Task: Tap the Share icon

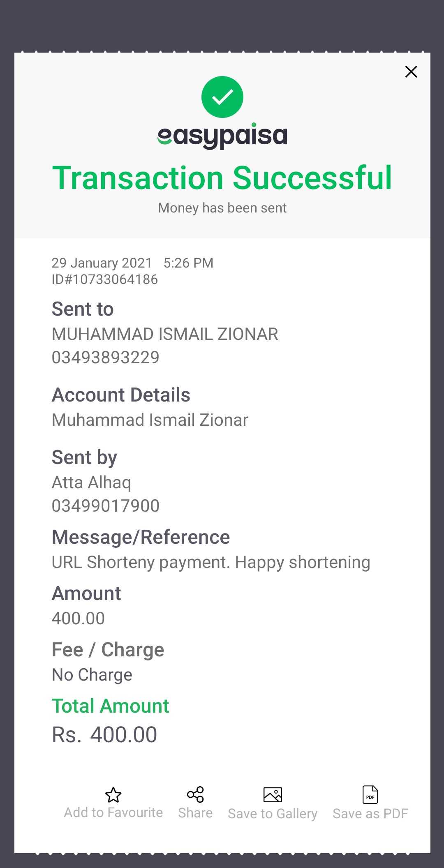Action: (x=195, y=794)
